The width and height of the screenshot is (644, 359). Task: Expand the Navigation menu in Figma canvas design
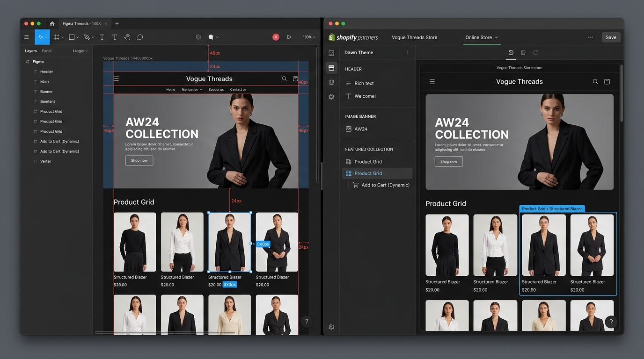click(192, 89)
